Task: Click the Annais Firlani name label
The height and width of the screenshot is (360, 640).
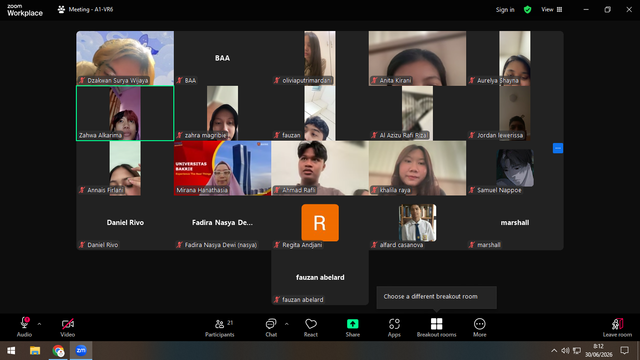Action: coord(105,190)
